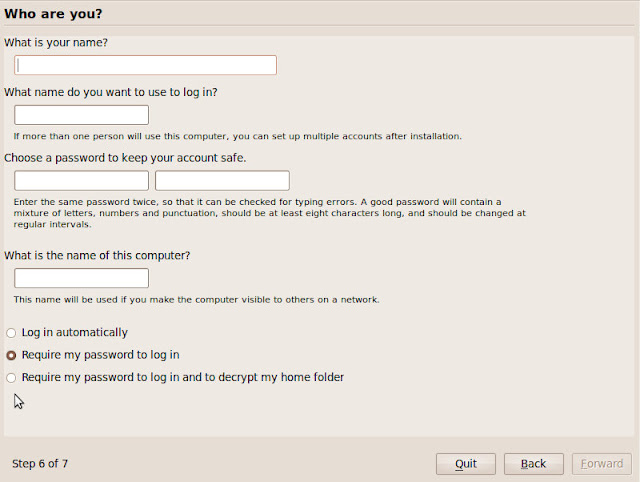
Task: Click the login name question label
Action: pyautogui.click(x=111, y=92)
